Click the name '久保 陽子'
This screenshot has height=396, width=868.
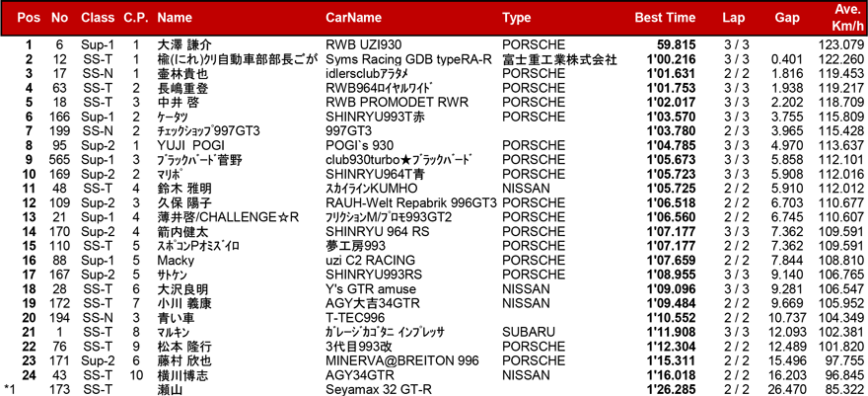[184, 203]
